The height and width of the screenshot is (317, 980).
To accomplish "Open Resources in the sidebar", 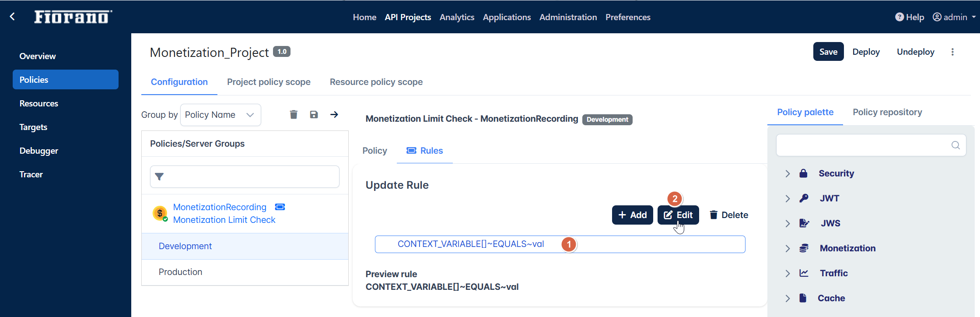I will coord(39,103).
